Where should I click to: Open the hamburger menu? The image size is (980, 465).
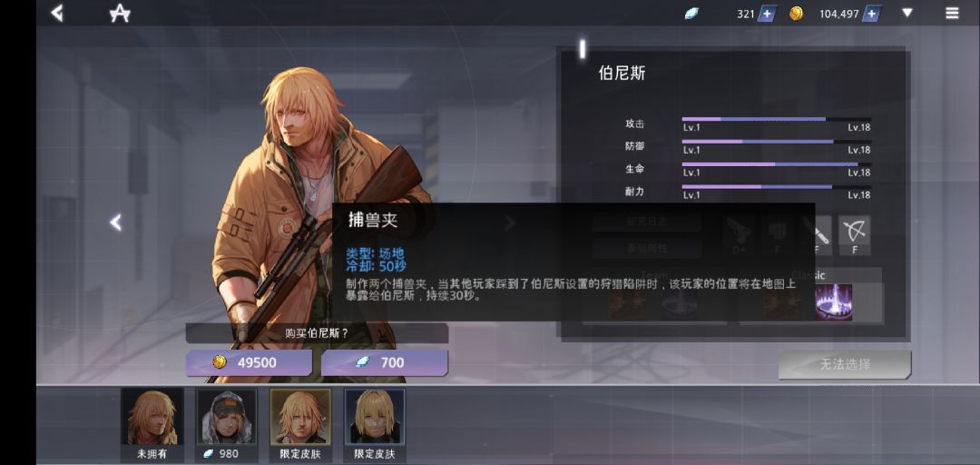tap(952, 13)
